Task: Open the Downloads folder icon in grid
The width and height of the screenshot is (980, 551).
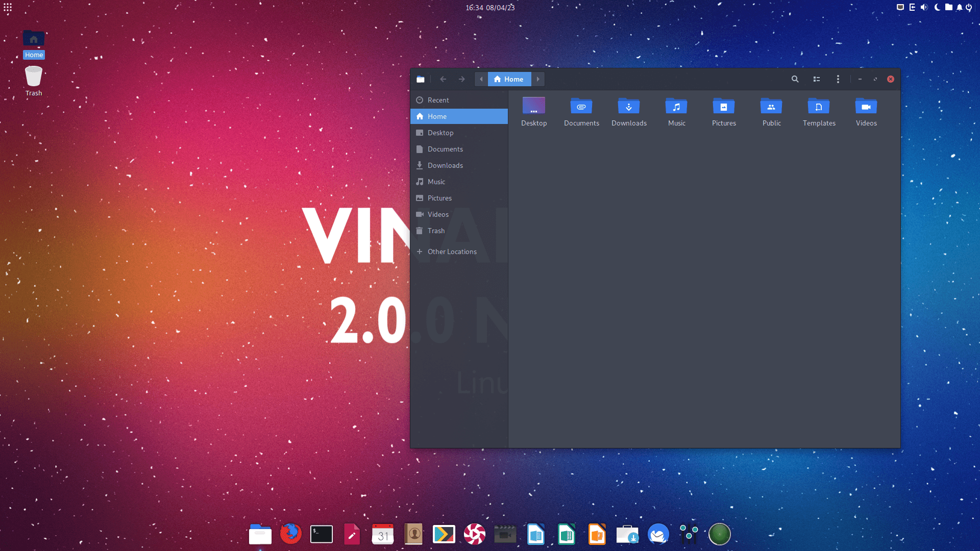Action: 629,106
